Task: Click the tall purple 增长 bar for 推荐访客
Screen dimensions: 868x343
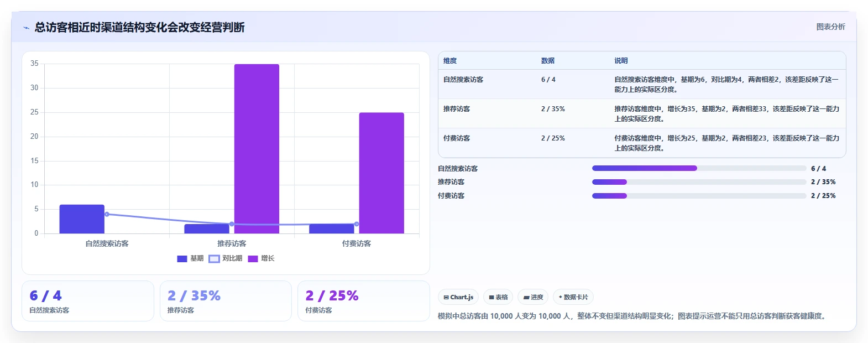Action: [257, 149]
